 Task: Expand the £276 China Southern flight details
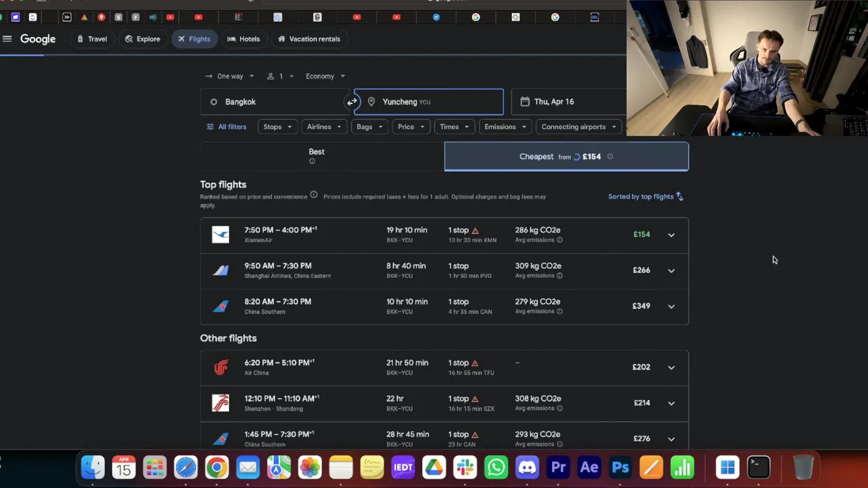[x=671, y=439]
